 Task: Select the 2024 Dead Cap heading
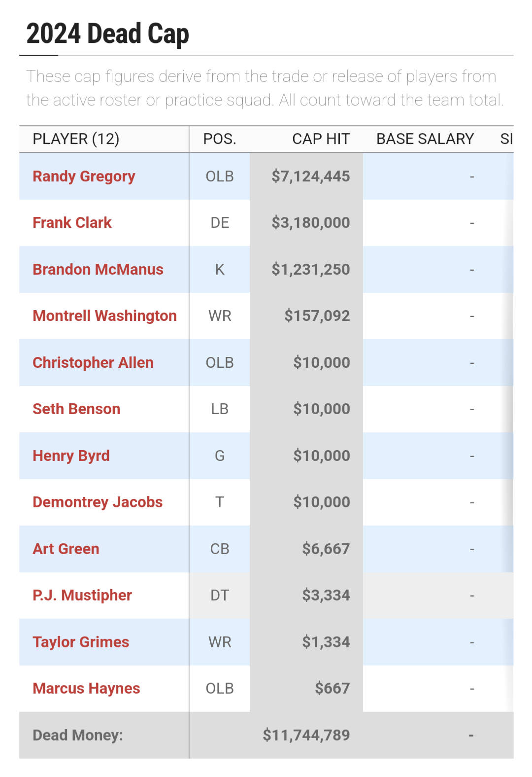(107, 34)
